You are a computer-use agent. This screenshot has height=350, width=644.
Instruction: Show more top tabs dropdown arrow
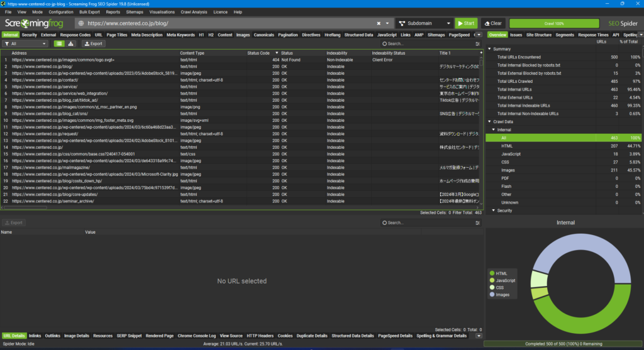click(479, 35)
